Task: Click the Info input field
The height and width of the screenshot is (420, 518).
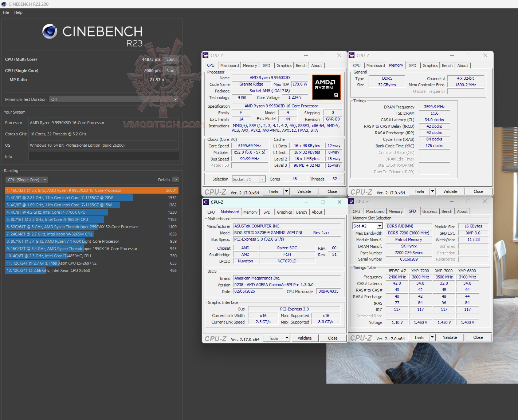Action: [x=103, y=156]
